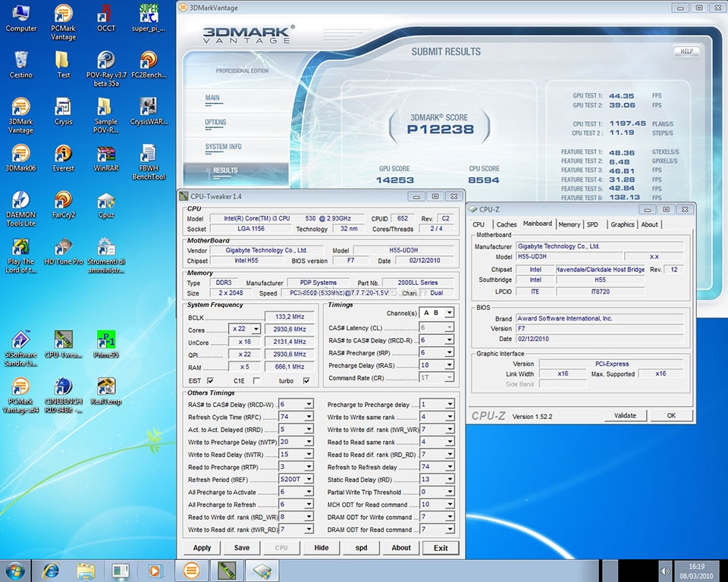Image resolution: width=728 pixels, height=582 pixels.
Task: Switch to the Caches tab in CPU-Z
Action: pos(507,224)
